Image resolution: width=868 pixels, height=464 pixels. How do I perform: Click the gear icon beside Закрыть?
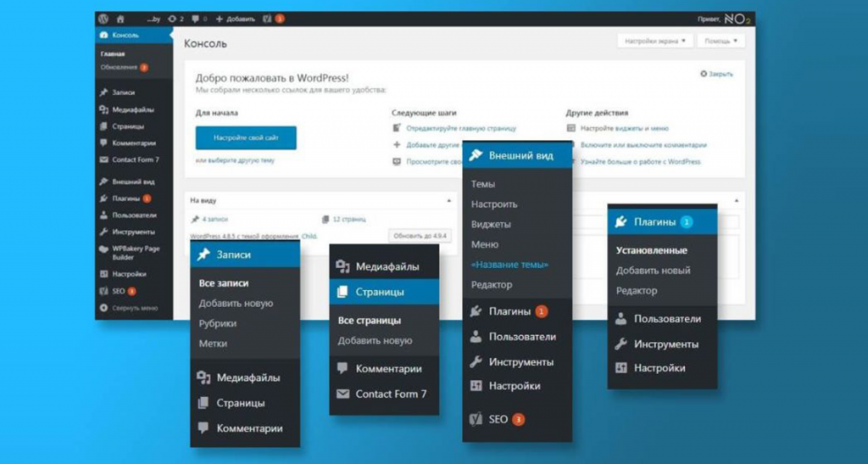(704, 74)
